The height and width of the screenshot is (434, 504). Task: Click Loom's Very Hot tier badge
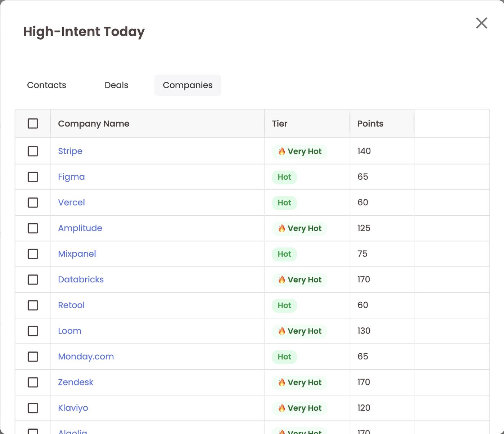coord(300,331)
